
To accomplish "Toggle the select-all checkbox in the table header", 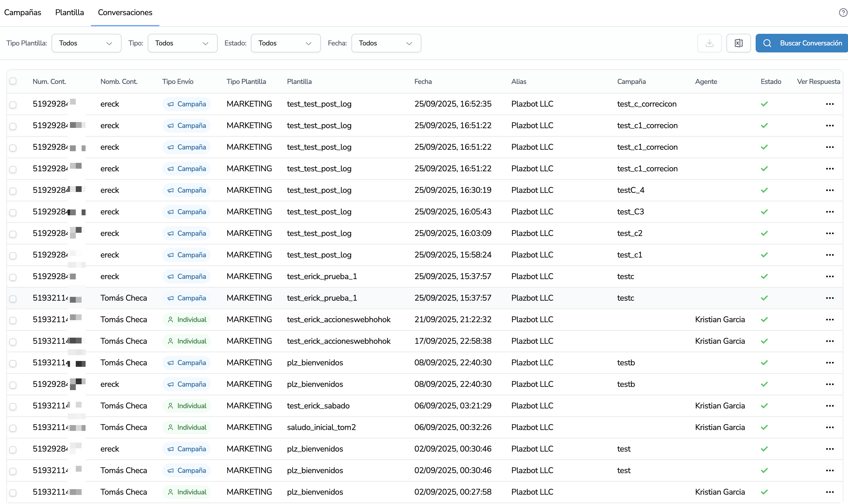I will pyautogui.click(x=13, y=81).
